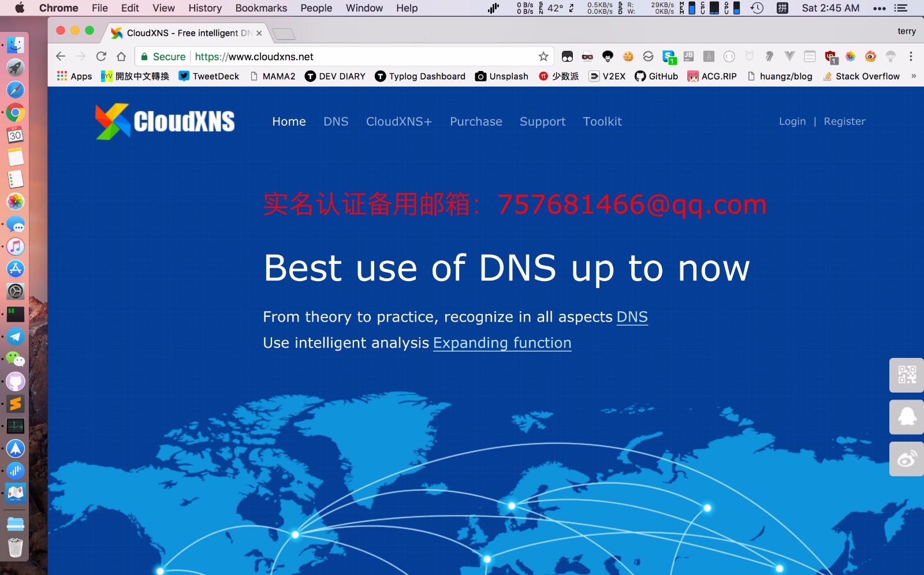Click the Tampermonkey extension icon

click(567, 57)
